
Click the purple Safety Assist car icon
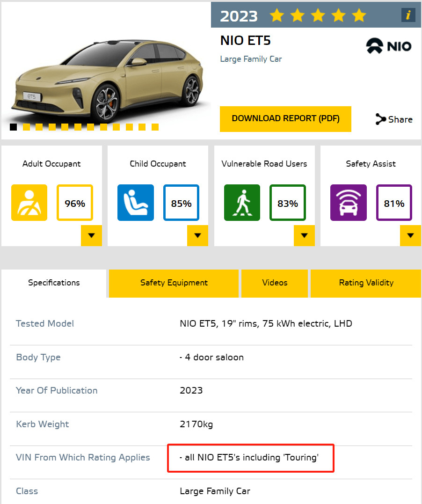[x=348, y=203]
